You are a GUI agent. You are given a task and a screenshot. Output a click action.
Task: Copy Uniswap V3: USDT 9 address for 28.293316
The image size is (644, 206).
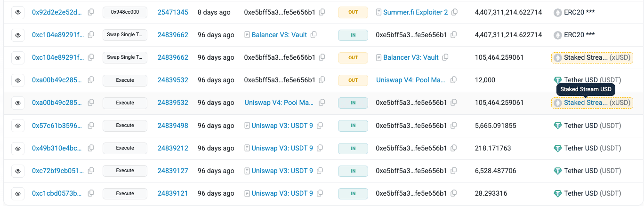click(320, 193)
